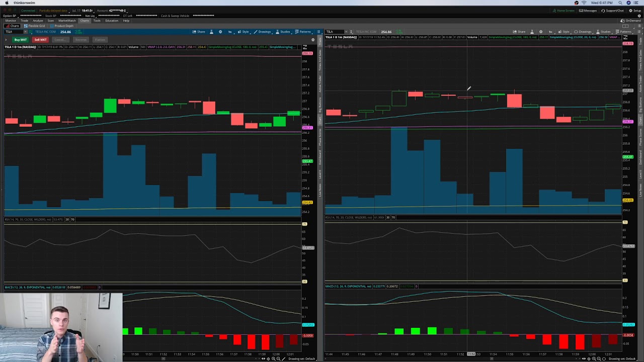This screenshot has width=644, height=362.
Task: Open the Tools tab
Action: pos(97,21)
